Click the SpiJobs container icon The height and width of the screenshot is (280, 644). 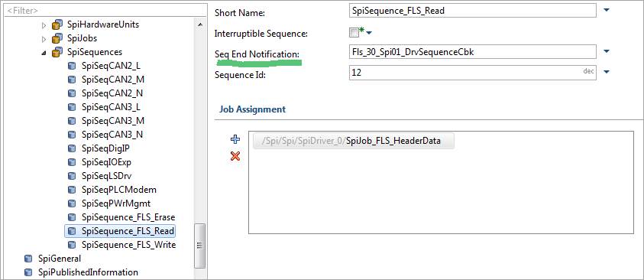click(x=57, y=38)
